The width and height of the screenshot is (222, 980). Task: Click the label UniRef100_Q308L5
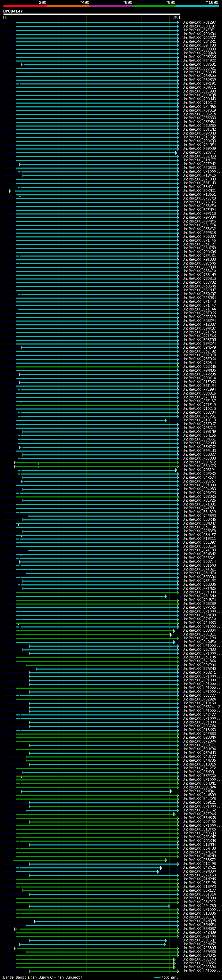coord(199,278)
